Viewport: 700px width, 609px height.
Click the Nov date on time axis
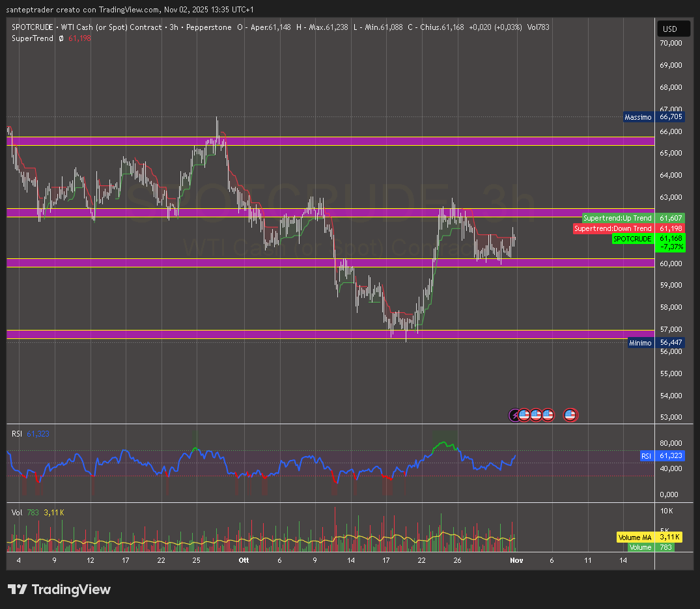[516, 560]
